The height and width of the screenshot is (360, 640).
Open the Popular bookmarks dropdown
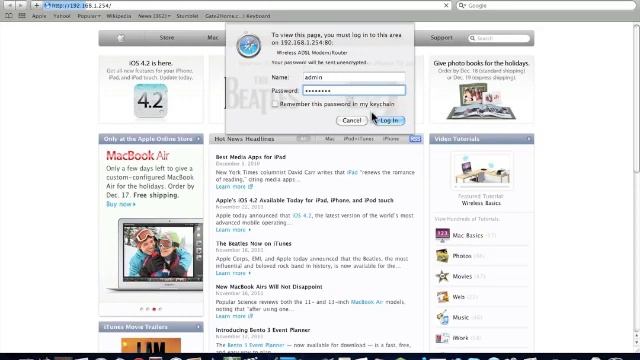pyautogui.click(x=89, y=16)
